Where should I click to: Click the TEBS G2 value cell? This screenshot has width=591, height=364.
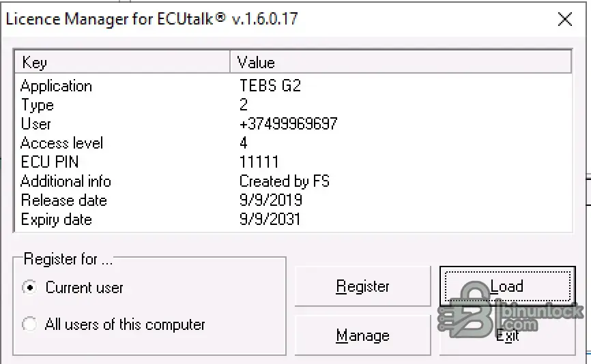tap(270, 86)
